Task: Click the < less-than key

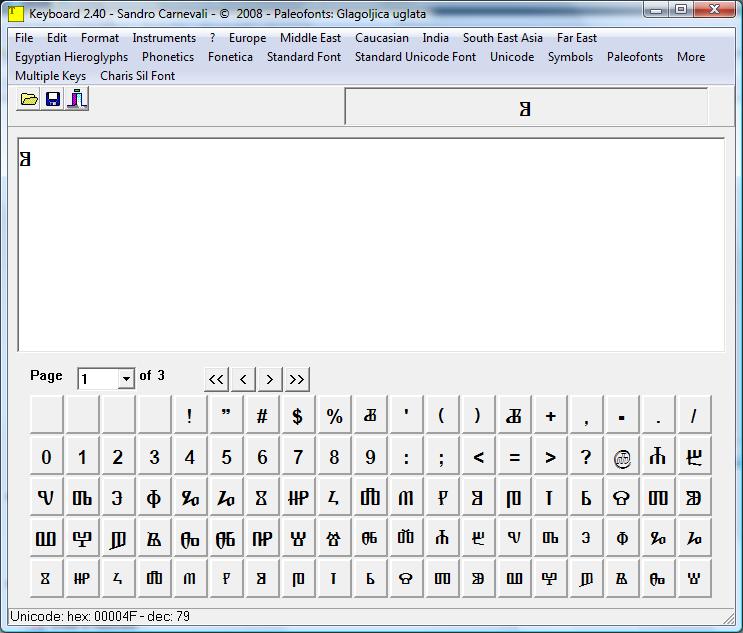Action: pos(478,457)
